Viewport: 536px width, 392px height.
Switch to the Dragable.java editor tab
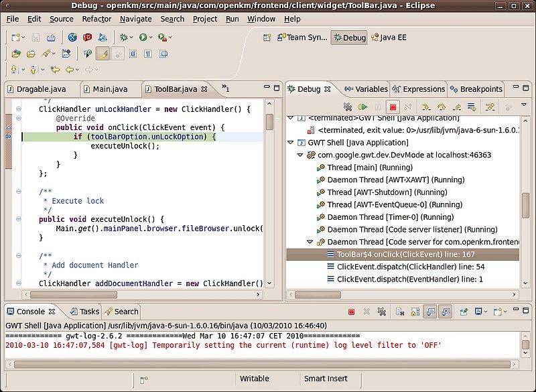coord(41,89)
